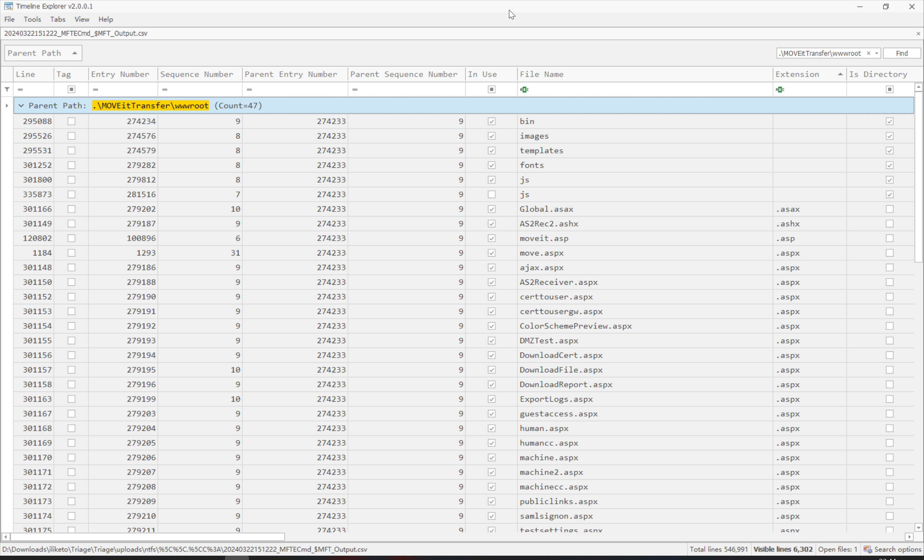Screen dimensions: 924x560
Task: Tag the row for bin
Action: click(x=71, y=121)
